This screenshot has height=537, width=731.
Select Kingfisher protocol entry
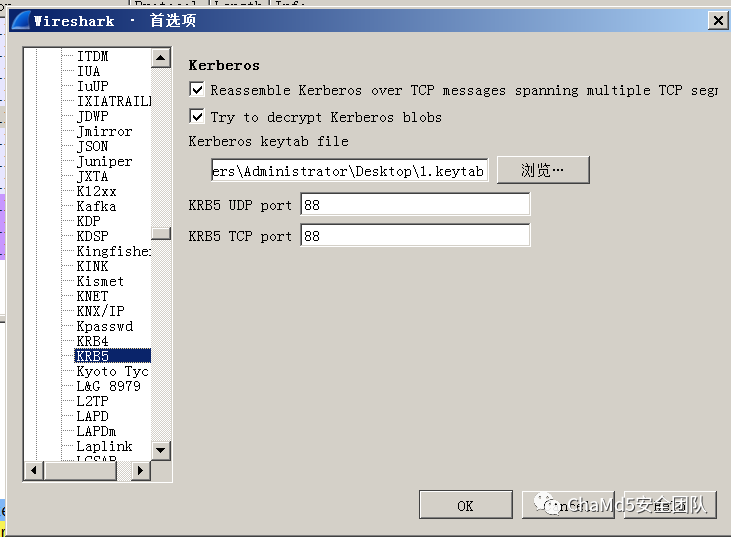(x=114, y=251)
